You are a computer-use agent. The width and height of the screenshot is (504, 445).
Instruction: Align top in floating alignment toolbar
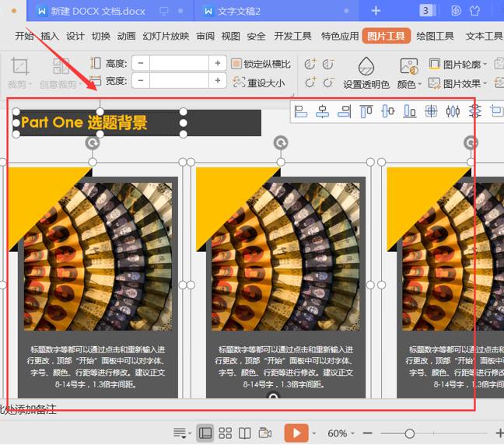[x=366, y=111]
